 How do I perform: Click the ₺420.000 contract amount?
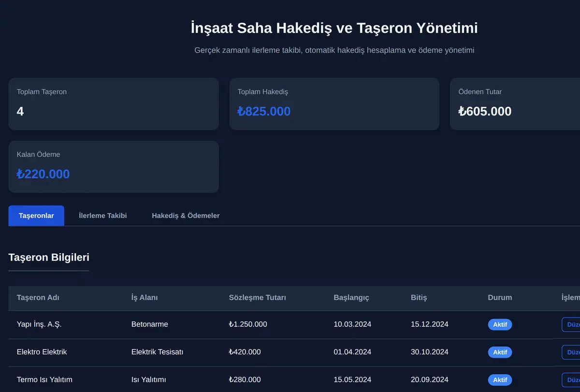(245, 352)
